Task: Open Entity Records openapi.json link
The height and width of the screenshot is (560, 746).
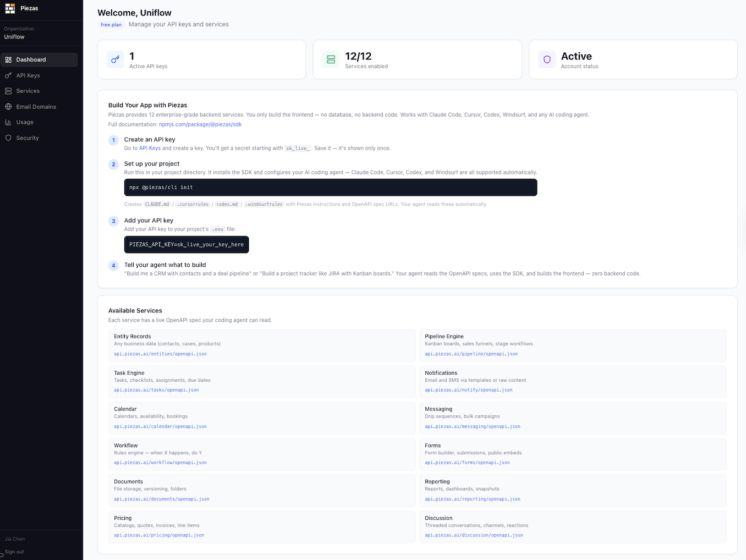Action: point(160,354)
